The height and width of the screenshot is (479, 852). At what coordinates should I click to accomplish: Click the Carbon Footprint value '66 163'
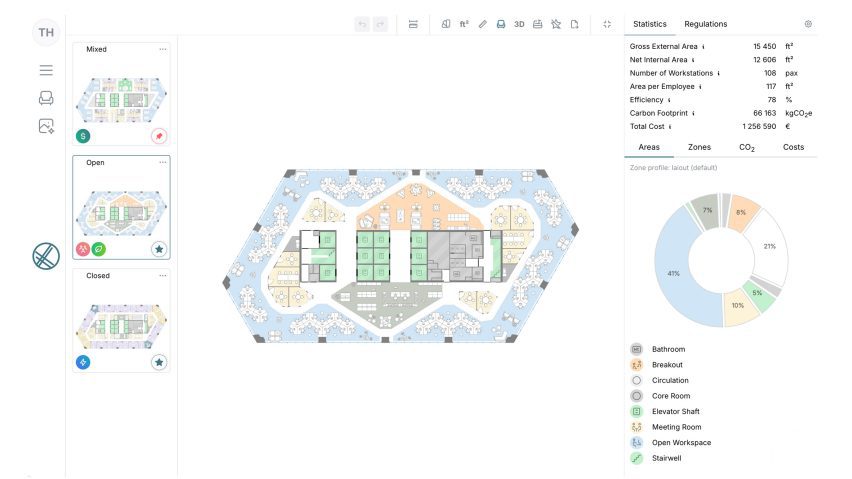765,113
